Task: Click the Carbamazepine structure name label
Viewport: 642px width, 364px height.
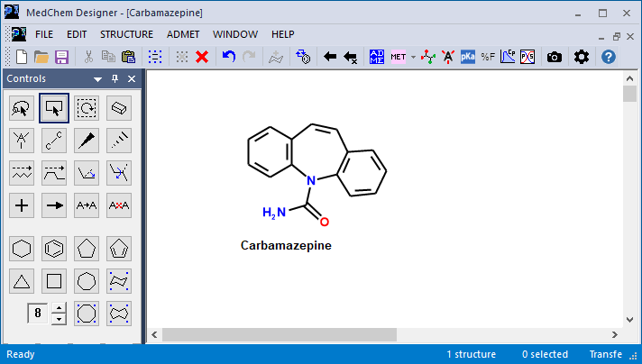Action: click(x=286, y=245)
